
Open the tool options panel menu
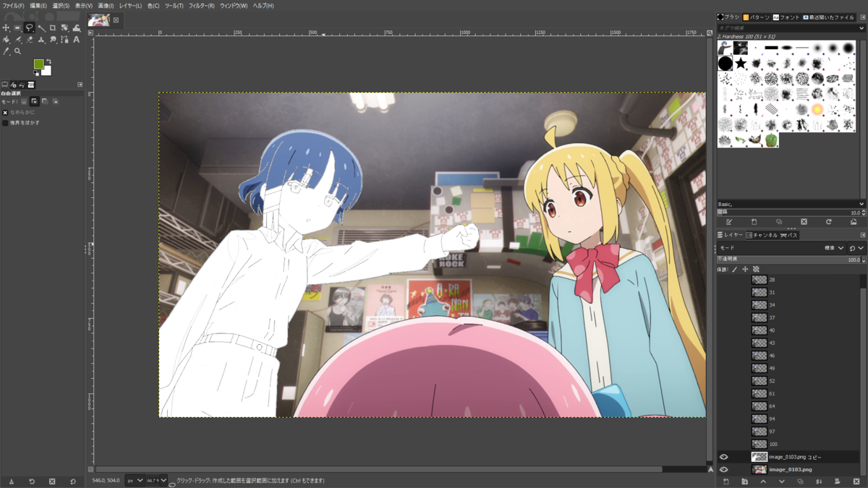[80, 85]
